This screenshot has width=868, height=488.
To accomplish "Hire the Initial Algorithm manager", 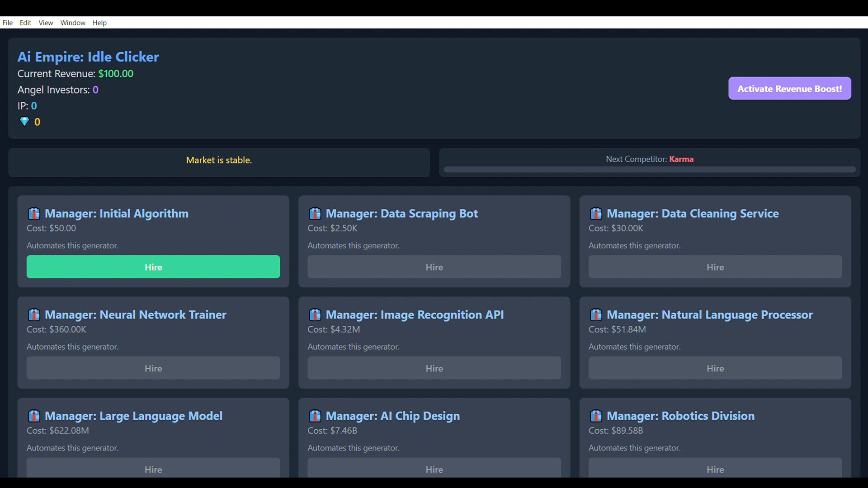I will (153, 267).
